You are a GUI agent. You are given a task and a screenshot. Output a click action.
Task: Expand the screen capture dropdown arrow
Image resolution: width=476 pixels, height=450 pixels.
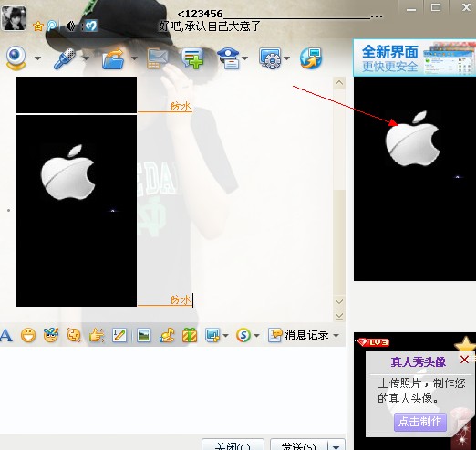coord(225,336)
